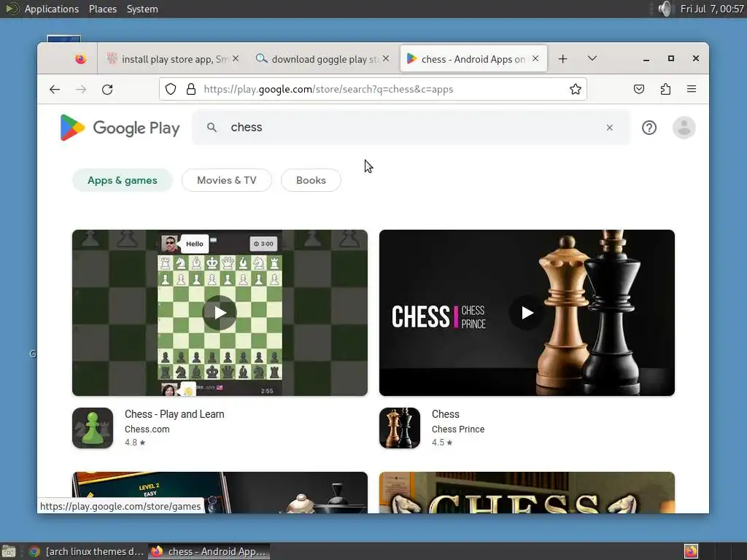Select the Movies & TV filter

click(x=227, y=181)
